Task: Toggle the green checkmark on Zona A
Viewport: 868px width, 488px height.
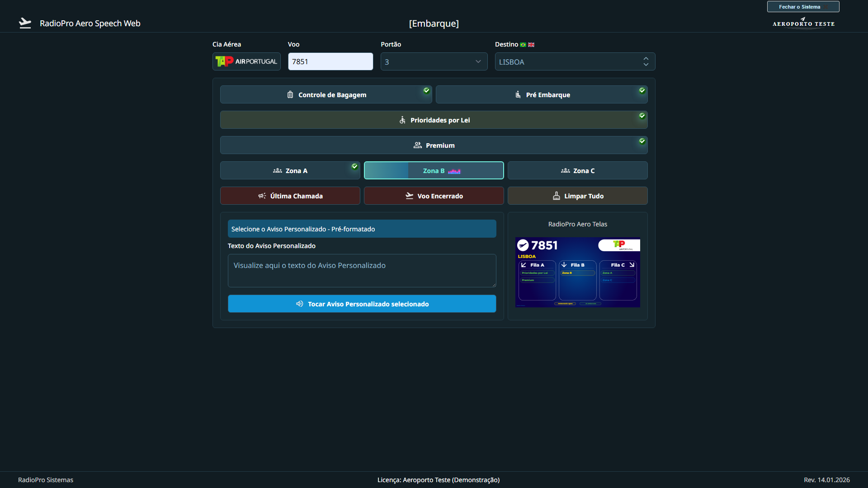Action: click(354, 166)
